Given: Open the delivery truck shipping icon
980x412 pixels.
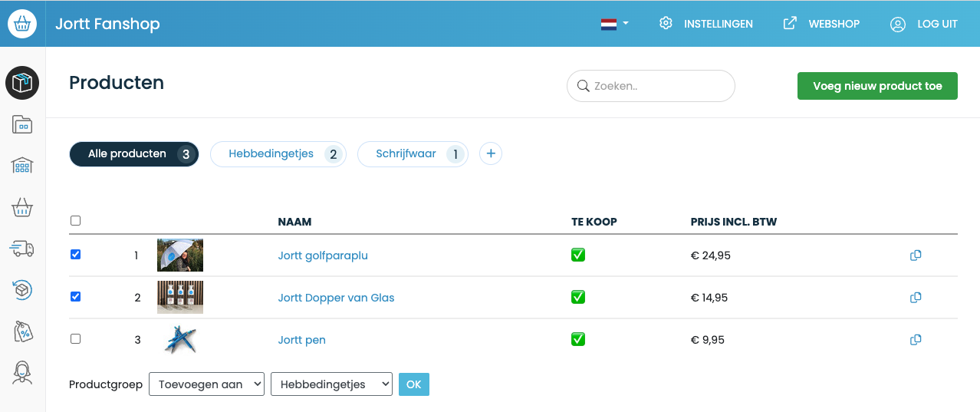Looking at the screenshot, I should (x=22, y=248).
